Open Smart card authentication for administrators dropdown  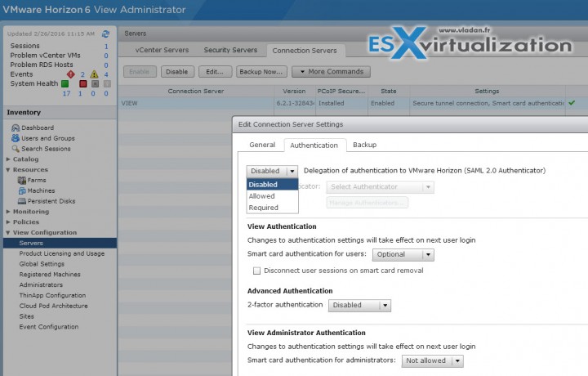coord(432,360)
